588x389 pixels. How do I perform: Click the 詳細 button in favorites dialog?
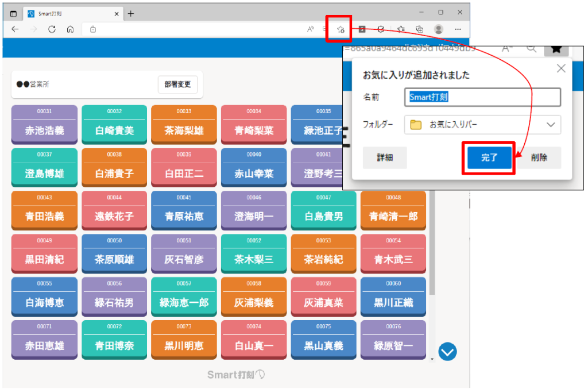click(x=384, y=157)
